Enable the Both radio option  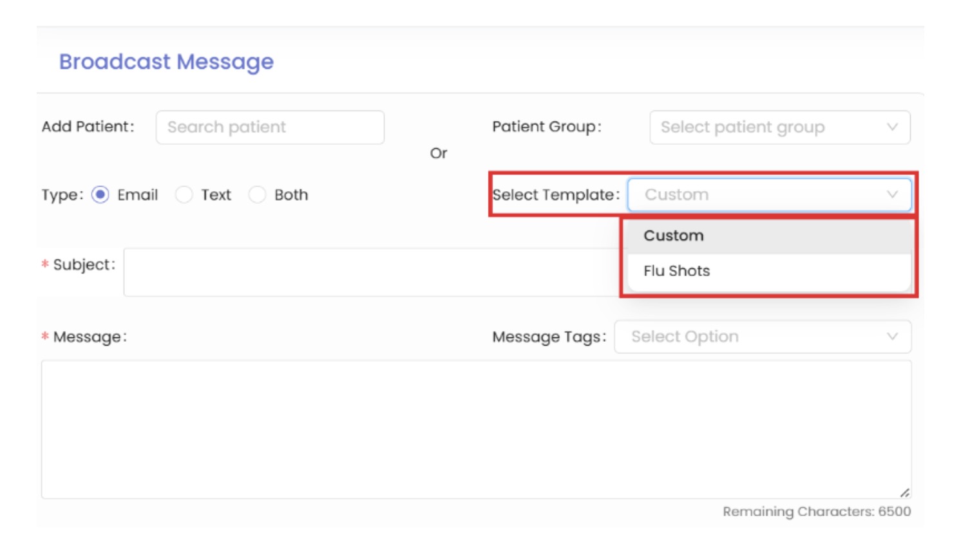click(258, 194)
